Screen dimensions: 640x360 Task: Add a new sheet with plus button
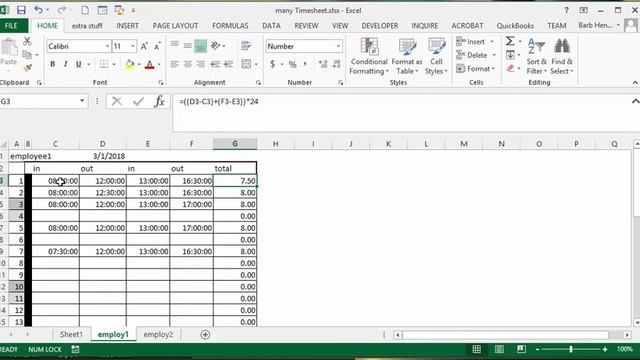click(x=205, y=335)
